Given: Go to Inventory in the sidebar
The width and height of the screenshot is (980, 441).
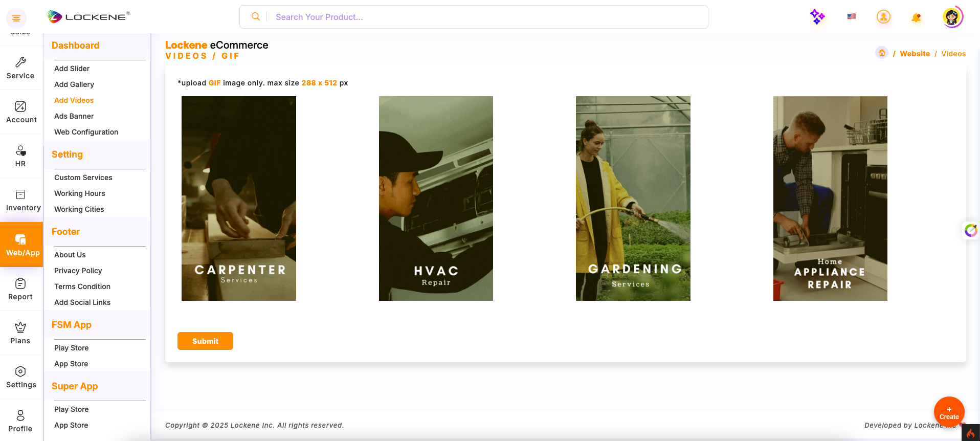Looking at the screenshot, I should tap(21, 200).
